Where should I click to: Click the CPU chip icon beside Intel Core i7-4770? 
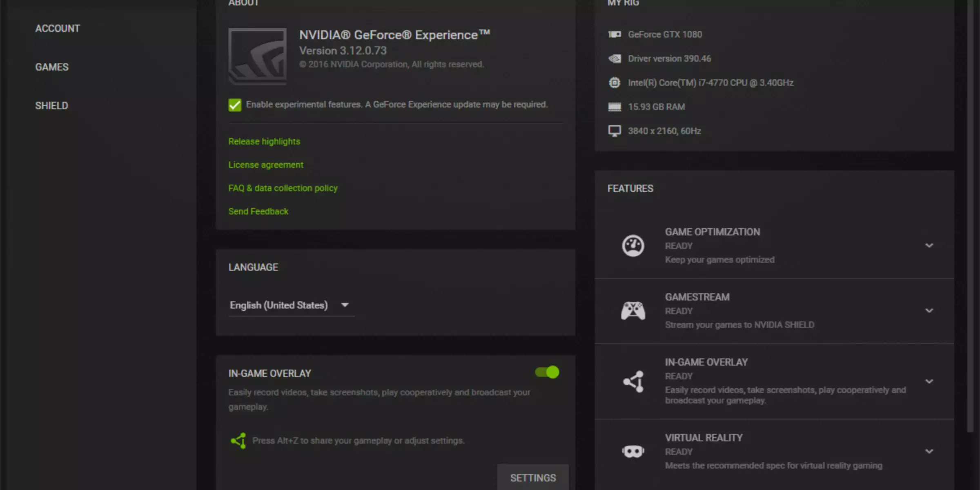(615, 82)
